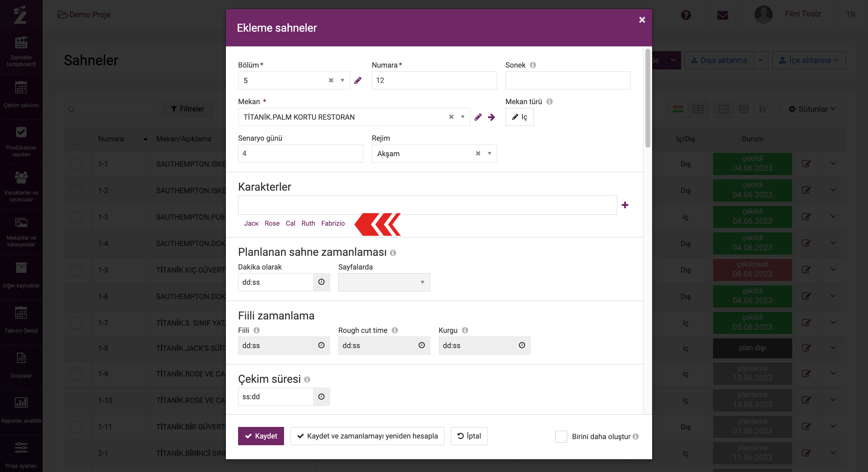Click the İptal button
This screenshot has width=868, height=472.
pyautogui.click(x=469, y=436)
